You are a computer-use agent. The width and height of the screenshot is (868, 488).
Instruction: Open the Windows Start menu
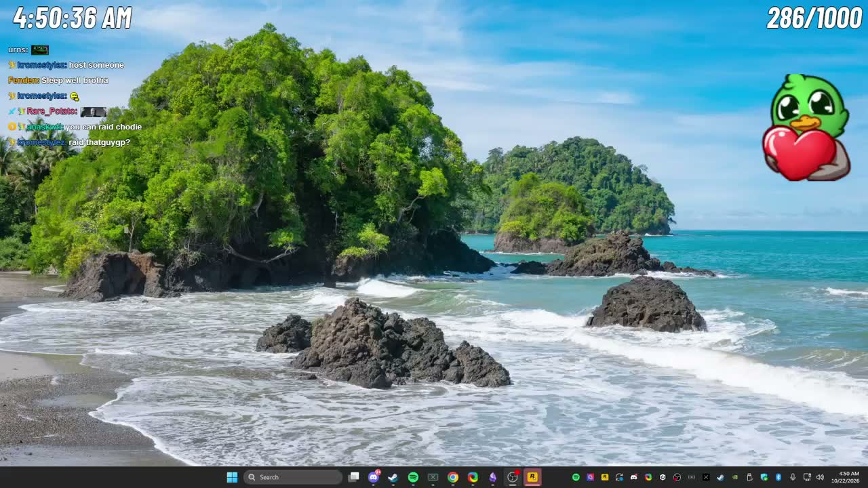232,477
